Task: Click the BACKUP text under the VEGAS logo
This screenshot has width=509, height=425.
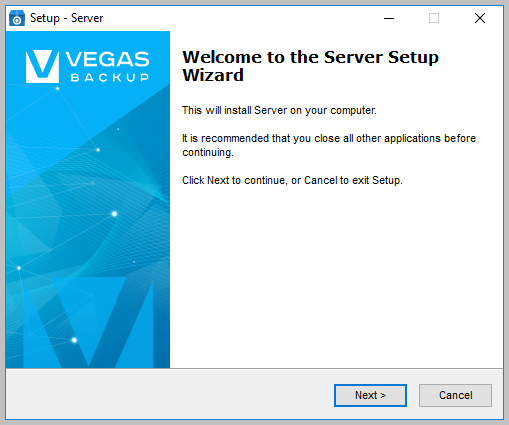Action: click(110, 77)
